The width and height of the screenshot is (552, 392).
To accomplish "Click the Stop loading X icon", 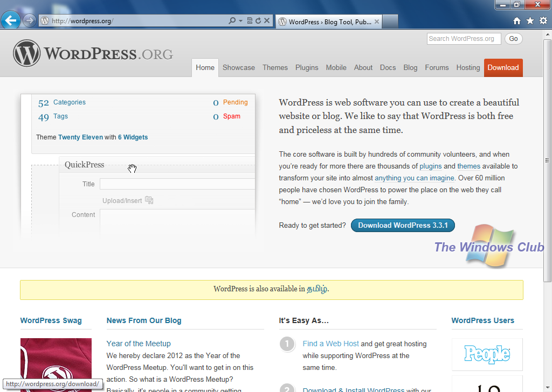I will tap(267, 21).
